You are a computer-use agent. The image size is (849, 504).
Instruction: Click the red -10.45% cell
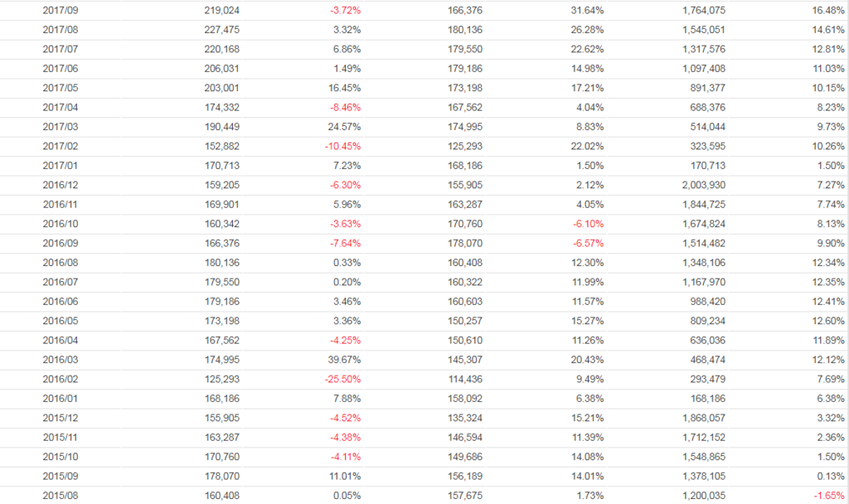tap(341, 147)
